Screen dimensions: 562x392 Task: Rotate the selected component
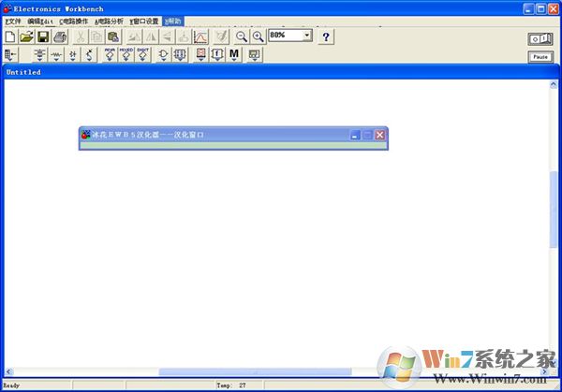(134, 36)
